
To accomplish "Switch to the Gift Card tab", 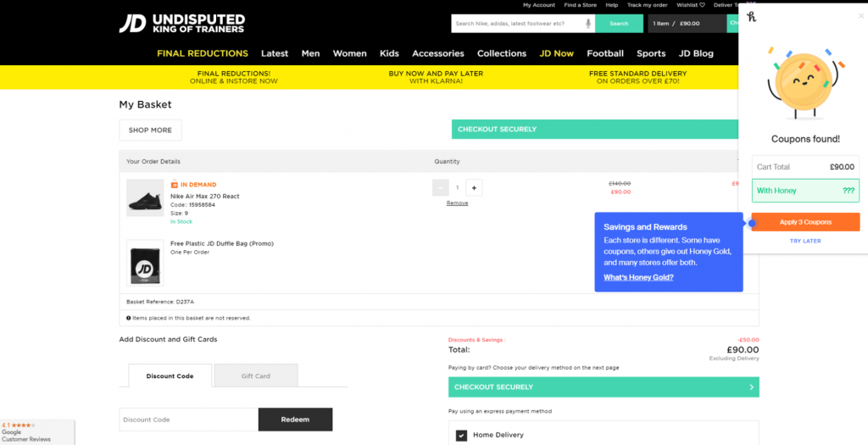I will pyautogui.click(x=256, y=375).
